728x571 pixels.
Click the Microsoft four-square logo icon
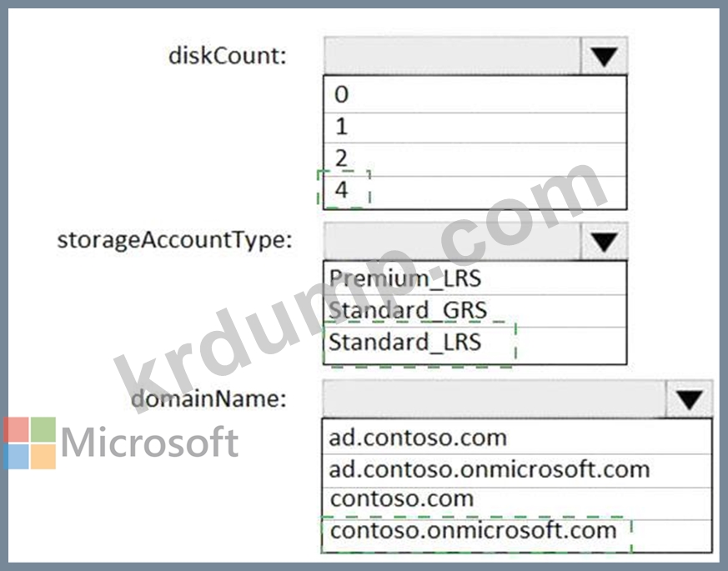point(30,443)
